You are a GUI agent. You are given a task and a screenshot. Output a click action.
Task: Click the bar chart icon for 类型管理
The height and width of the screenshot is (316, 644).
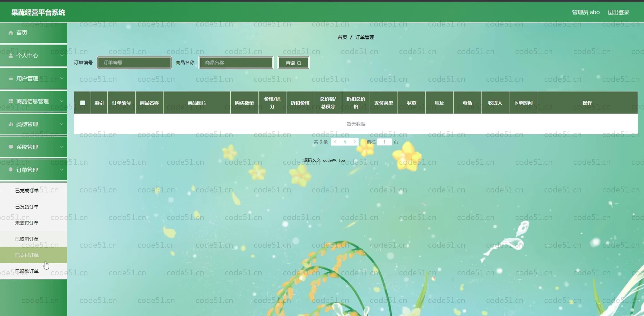(11, 124)
